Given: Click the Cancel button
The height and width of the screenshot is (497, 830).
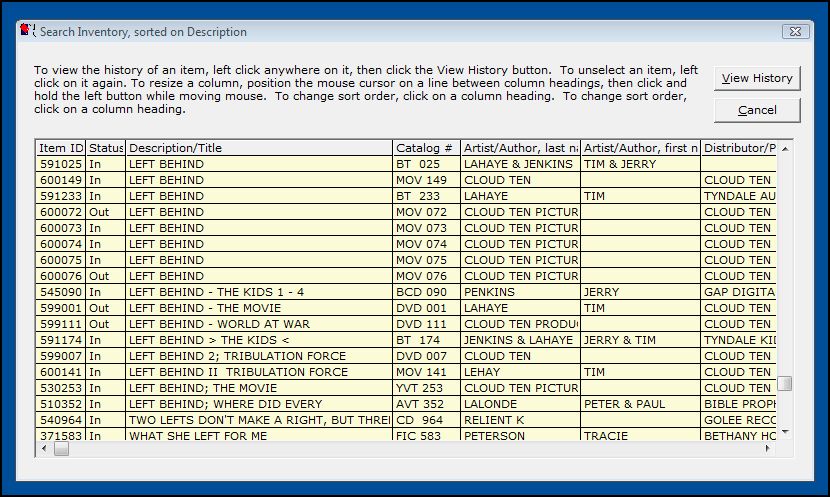Looking at the screenshot, I should click(x=757, y=110).
